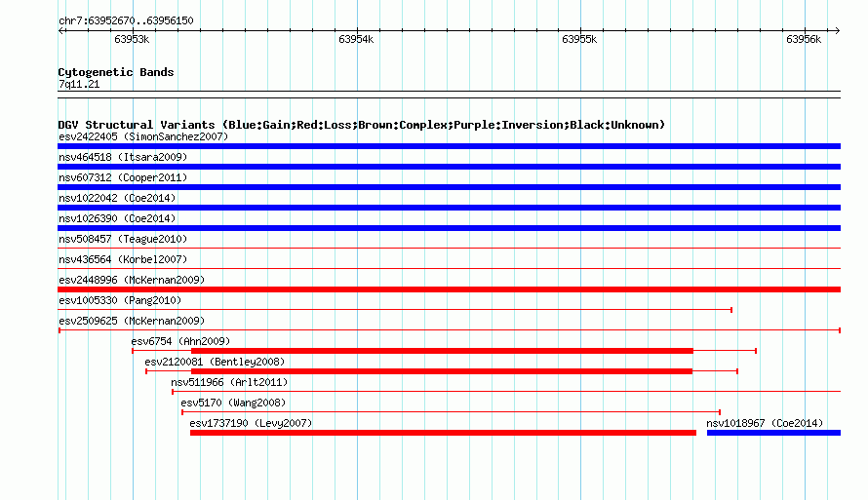This screenshot has height=500, width=868.
Task: Open the nsv1022042 (Coe2014) label
Action: [x=117, y=198]
